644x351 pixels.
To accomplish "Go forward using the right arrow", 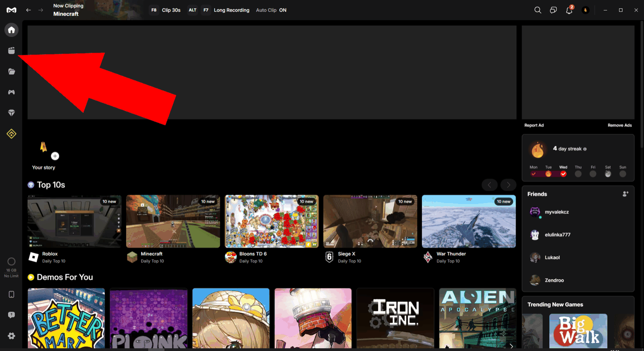I will pos(40,10).
